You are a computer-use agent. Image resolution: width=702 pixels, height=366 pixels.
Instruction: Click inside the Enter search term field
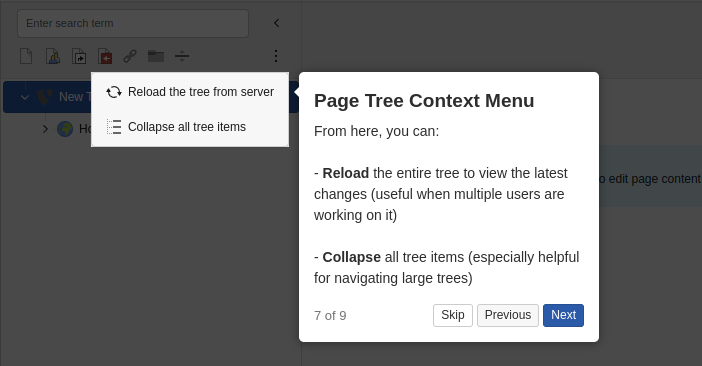pyautogui.click(x=133, y=23)
